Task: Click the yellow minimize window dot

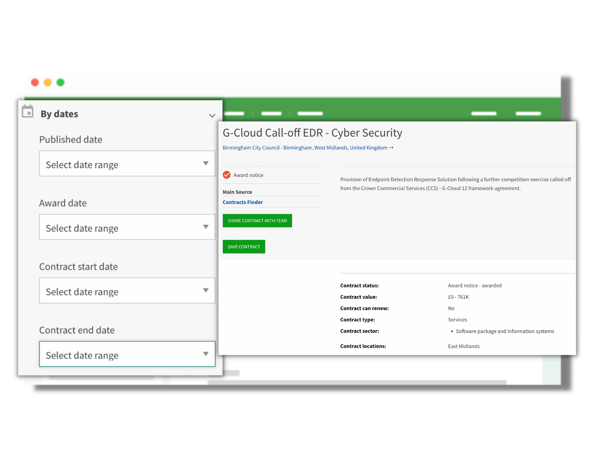Action: pos(48,82)
